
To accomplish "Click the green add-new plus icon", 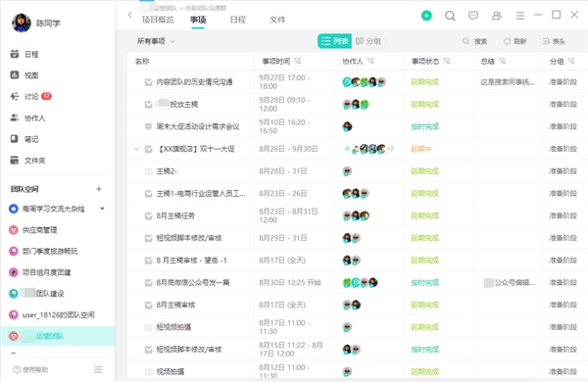I will [x=426, y=16].
